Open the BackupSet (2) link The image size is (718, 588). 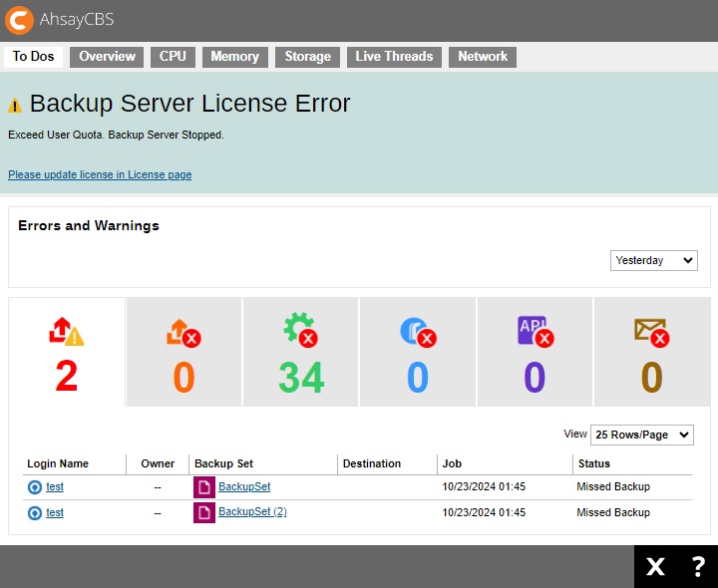coord(252,511)
